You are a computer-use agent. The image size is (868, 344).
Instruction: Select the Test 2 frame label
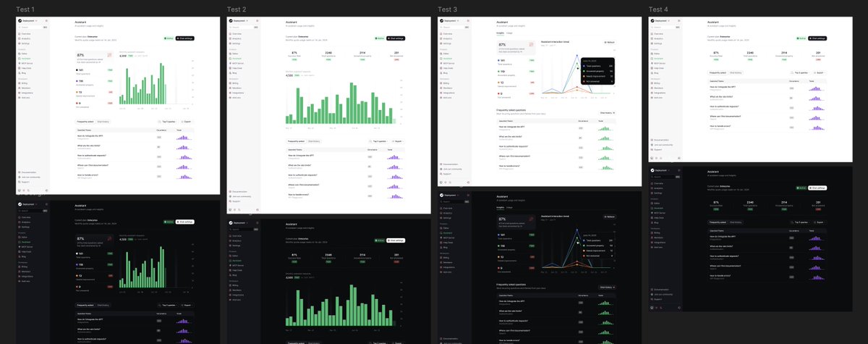click(x=236, y=9)
